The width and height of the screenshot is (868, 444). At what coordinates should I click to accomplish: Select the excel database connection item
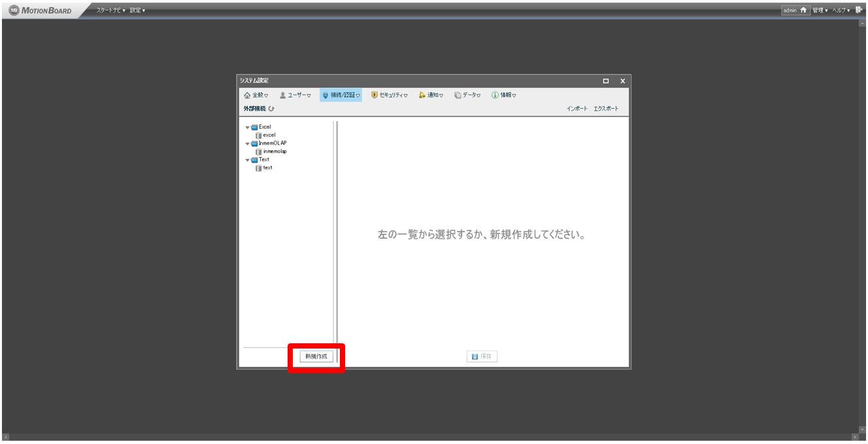click(x=269, y=135)
